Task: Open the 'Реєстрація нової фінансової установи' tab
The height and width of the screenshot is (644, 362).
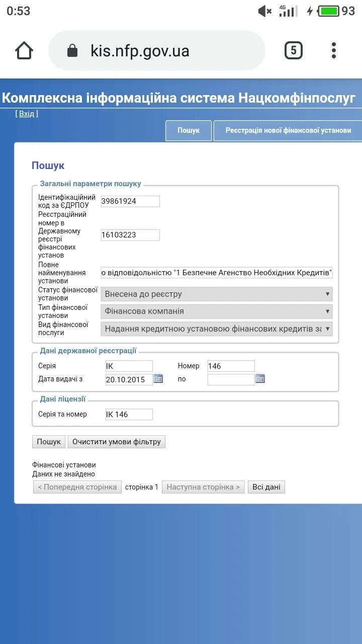Action: [x=288, y=131]
